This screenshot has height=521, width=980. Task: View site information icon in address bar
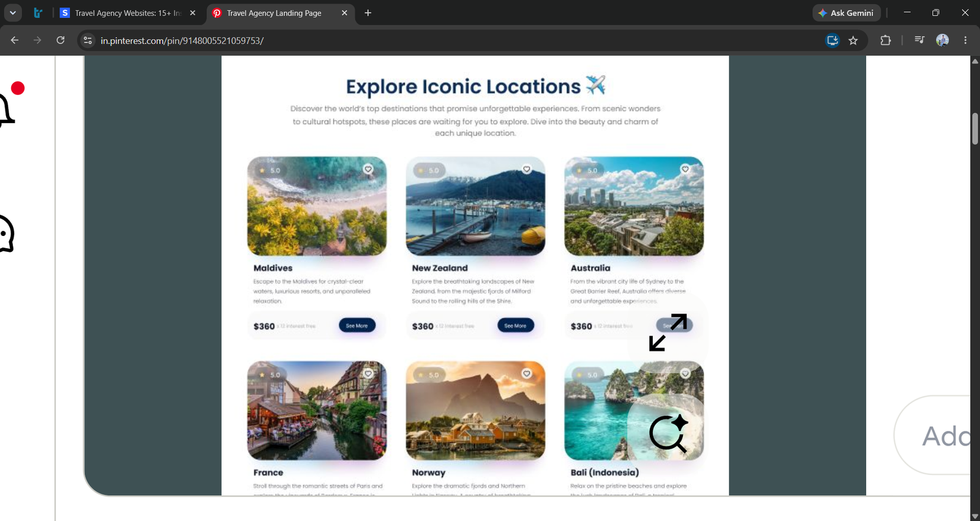click(x=88, y=40)
